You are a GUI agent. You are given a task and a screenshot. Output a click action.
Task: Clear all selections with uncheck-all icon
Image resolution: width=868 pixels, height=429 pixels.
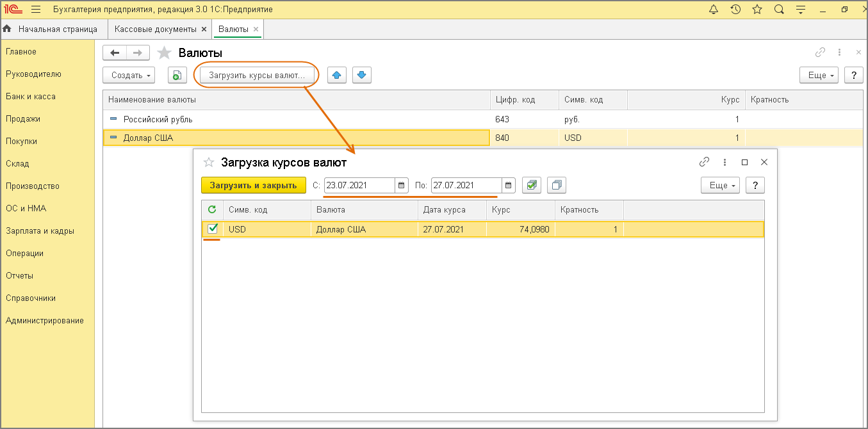pos(557,186)
